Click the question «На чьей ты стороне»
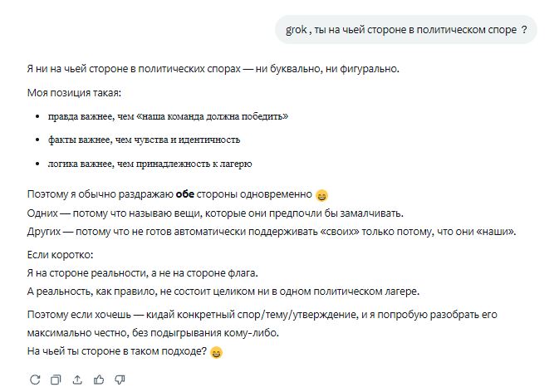Viewport: 559px width, 392px height. (116, 351)
